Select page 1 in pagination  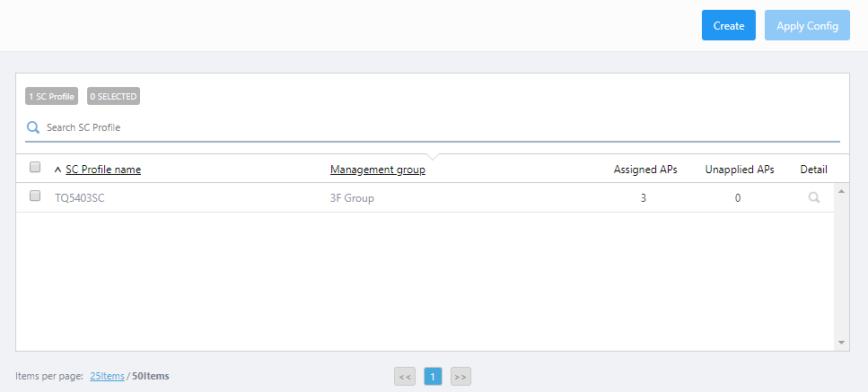[432, 377]
